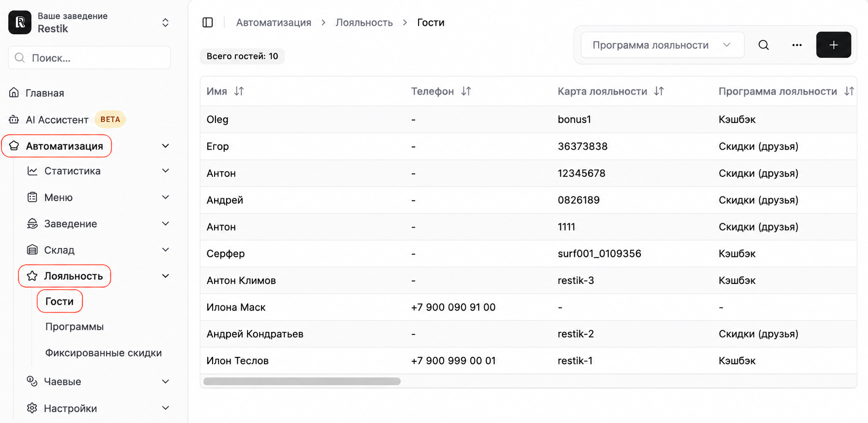The height and width of the screenshot is (423, 868).
Task: Open the three-dots more options menu
Action: (x=797, y=45)
